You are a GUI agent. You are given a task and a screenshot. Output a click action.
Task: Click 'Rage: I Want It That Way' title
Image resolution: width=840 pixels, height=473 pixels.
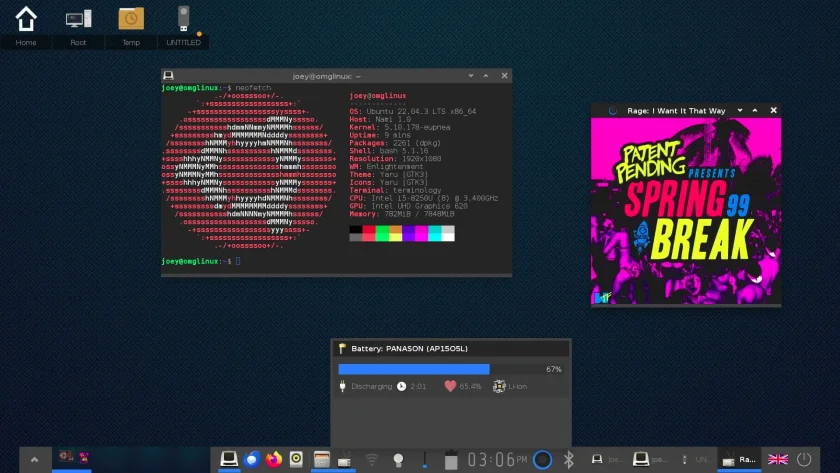tap(676, 111)
